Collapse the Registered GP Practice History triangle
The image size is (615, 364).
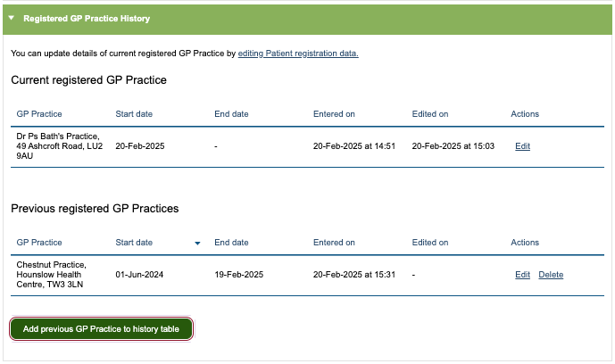coord(12,18)
